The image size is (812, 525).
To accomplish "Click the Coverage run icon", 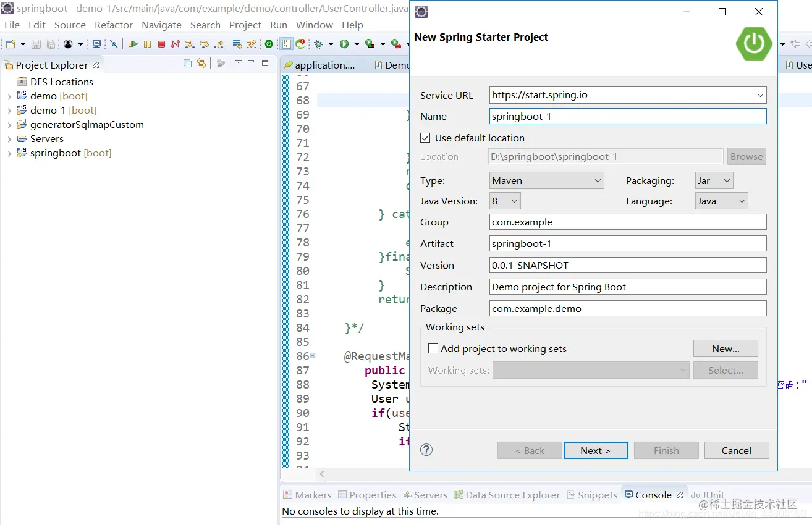I will 370,44.
